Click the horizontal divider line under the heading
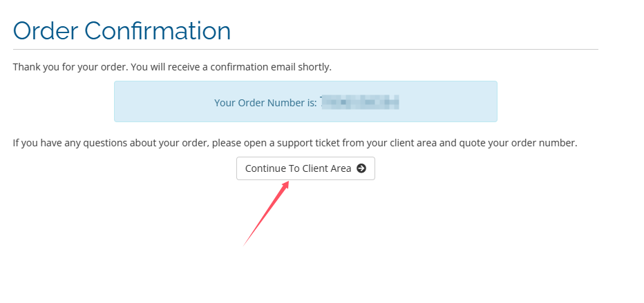This screenshot has width=644, height=303. 305,50
